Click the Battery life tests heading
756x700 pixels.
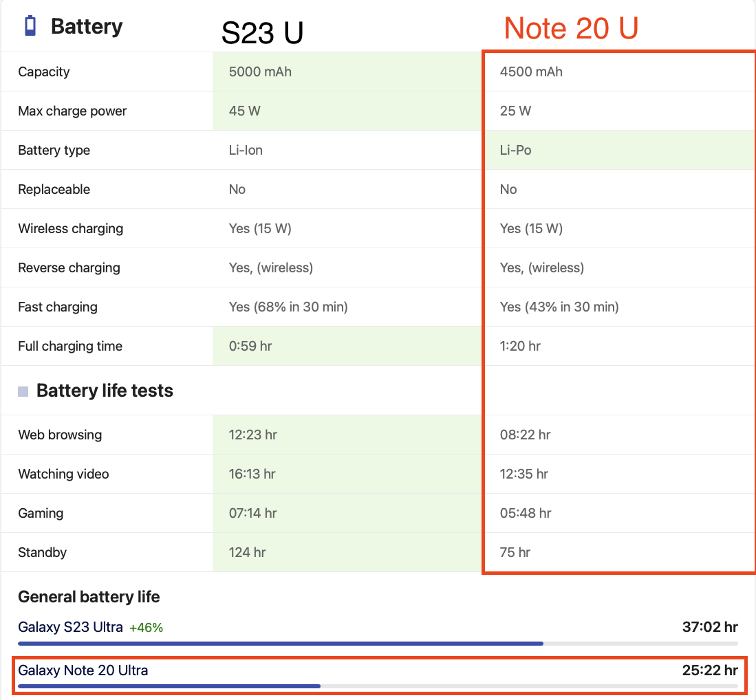(x=105, y=391)
